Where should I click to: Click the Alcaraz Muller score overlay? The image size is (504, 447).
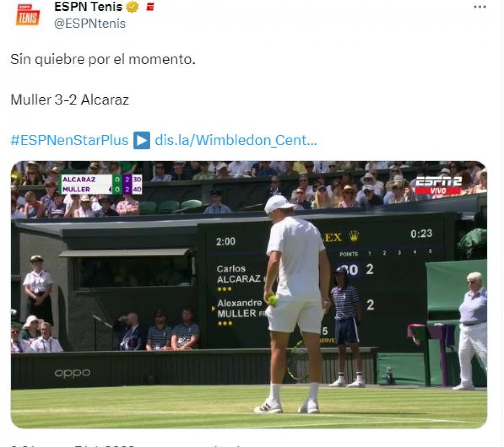102,184
